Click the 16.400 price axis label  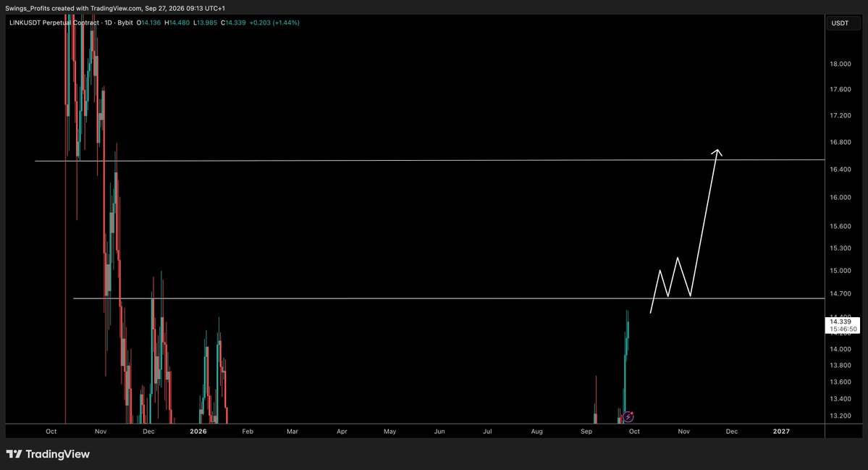point(840,169)
